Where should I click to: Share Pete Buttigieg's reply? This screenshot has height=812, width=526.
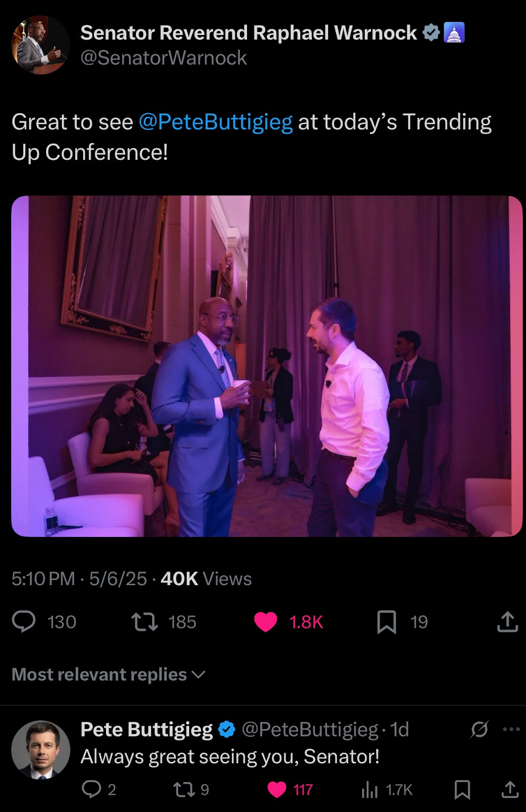click(510, 789)
